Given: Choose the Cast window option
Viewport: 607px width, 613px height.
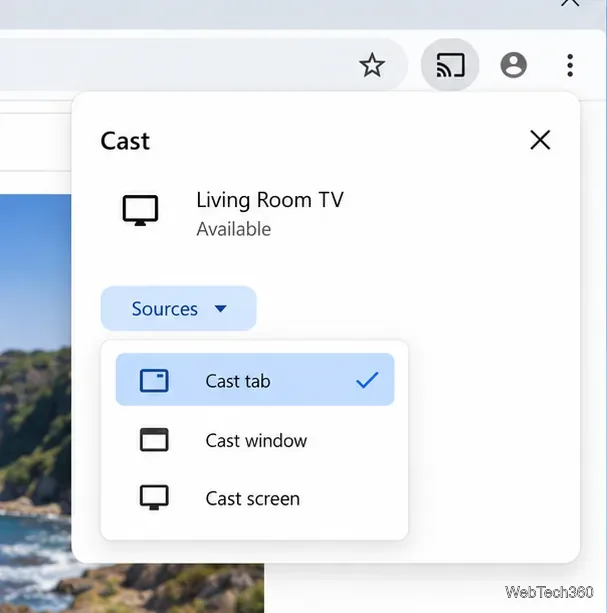Looking at the screenshot, I should tap(255, 440).
